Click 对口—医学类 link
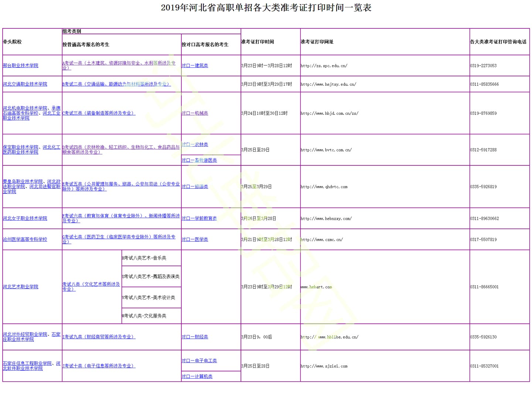The image size is (532, 405). pyautogui.click(x=195, y=239)
